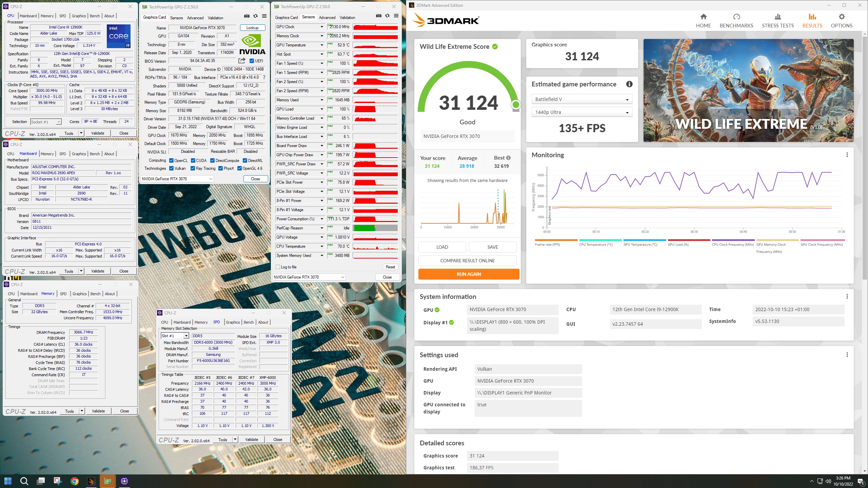Open the GPU selector dropdown in GPU-Z Sensors window
Screen dimensions: 868x488
tap(309, 277)
